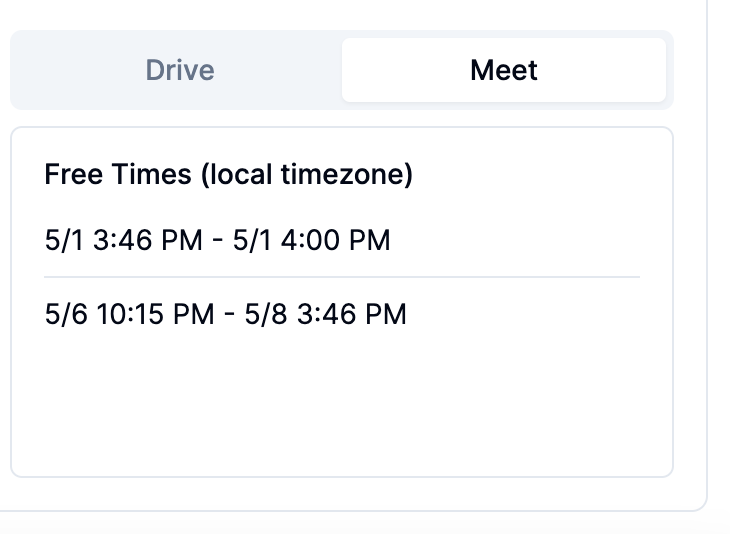Click the dash in the 5/1 time range
Screen dimensions: 730x534
point(217,241)
